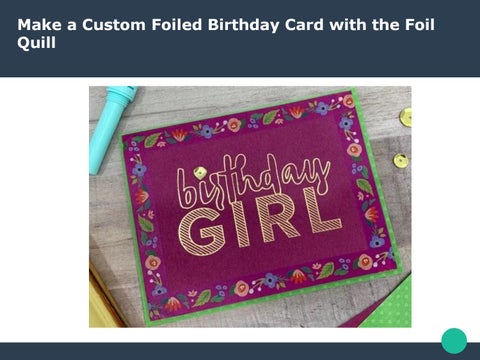
Task: Click the birthday card photo
Action: (250, 207)
